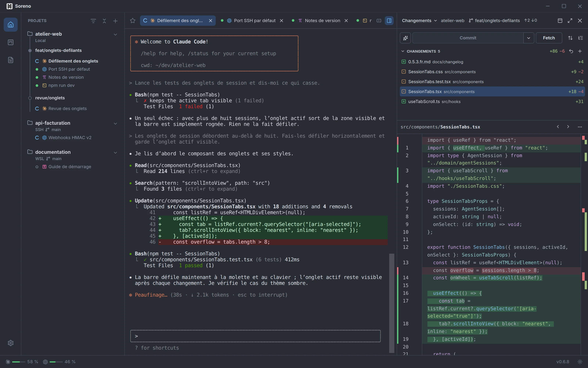Close the Notes de version tab
This screenshot has height=368, width=588.
[x=346, y=21]
